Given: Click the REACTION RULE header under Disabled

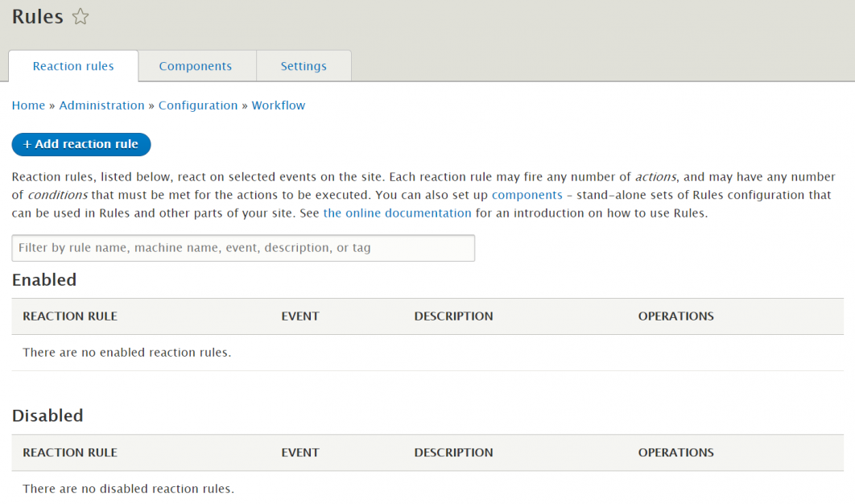Looking at the screenshot, I should click(x=69, y=452).
